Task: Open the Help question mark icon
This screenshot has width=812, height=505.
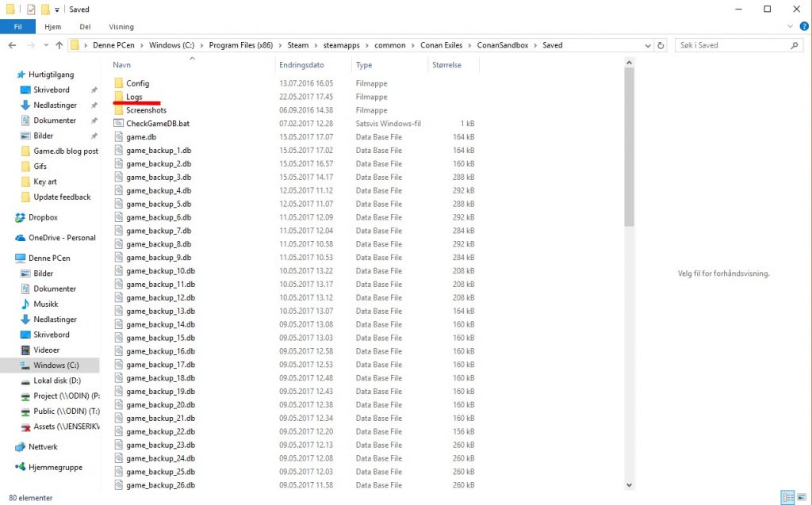Action: tap(802, 27)
